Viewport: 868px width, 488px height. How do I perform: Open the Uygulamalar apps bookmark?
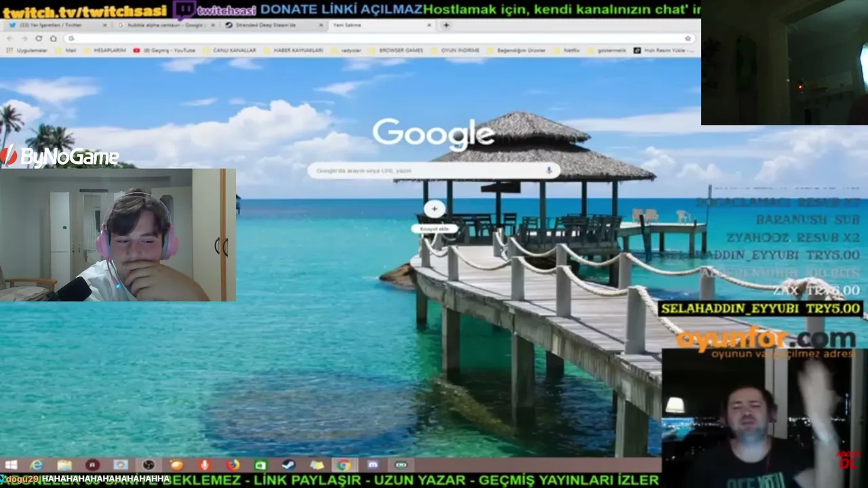tap(26, 50)
